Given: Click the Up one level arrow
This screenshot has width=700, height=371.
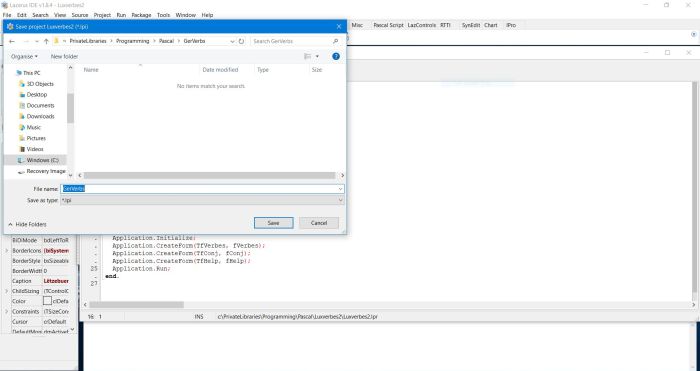Looking at the screenshot, I should click(x=46, y=41).
